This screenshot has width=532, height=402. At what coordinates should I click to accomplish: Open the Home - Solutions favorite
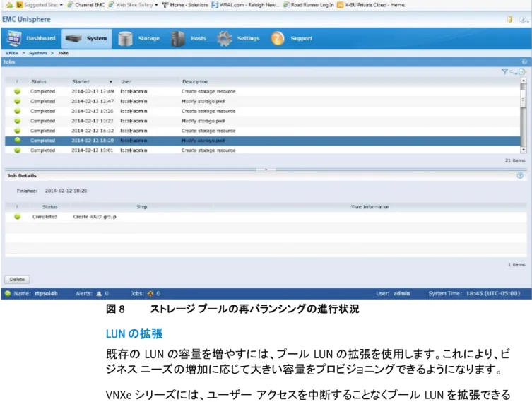185,5
